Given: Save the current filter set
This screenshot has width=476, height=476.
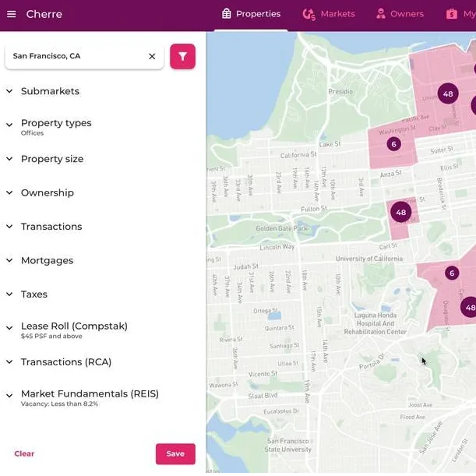Looking at the screenshot, I should 175,454.
